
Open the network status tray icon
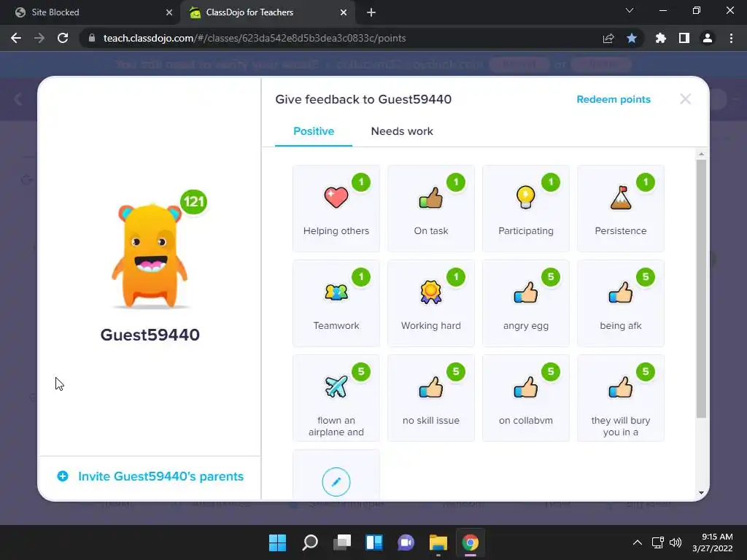(657, 542)
